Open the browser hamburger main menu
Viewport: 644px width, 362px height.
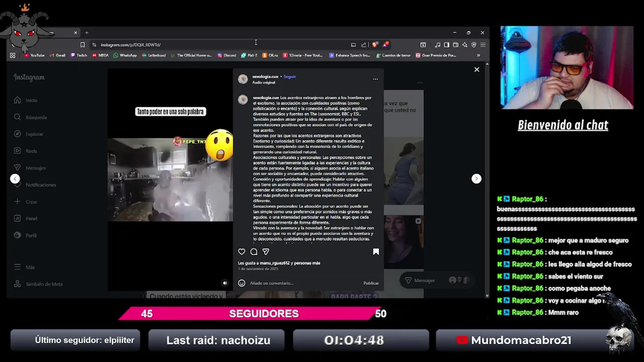tap(482, 45)
